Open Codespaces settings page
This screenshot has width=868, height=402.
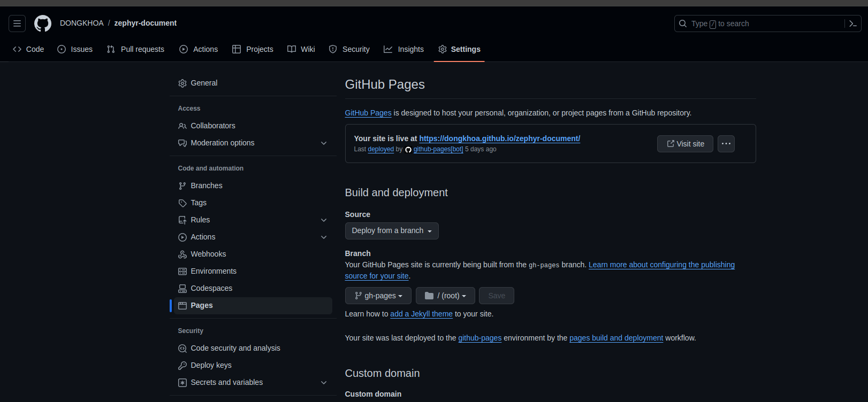(x=253, y=289)
